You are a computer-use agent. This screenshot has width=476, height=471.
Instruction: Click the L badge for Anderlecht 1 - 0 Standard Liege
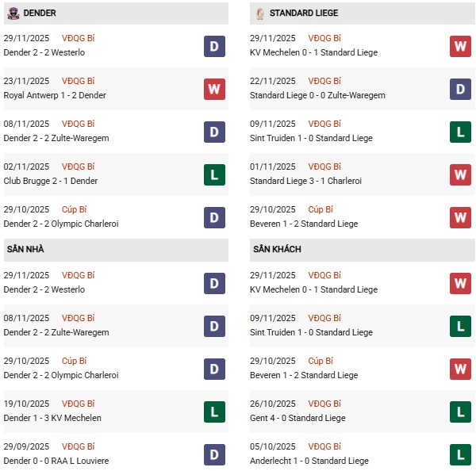460,454
